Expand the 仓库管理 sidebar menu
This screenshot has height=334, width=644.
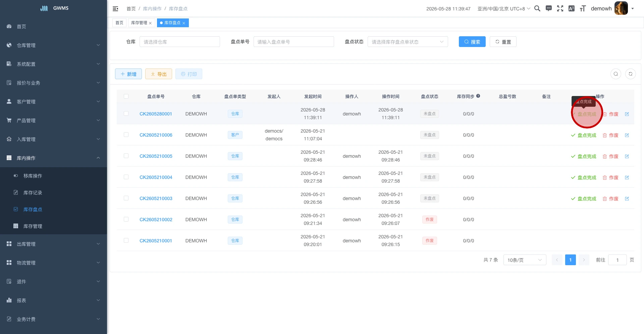pos(53,45)
